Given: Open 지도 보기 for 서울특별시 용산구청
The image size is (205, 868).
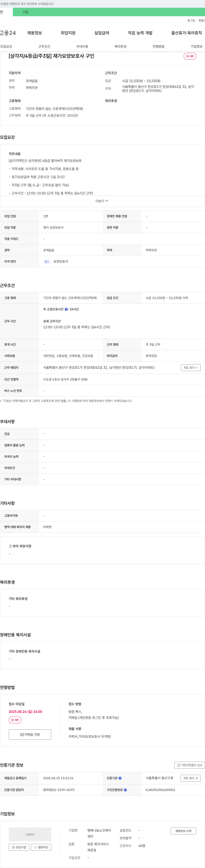Looking at the screenshot, I should [x=190, y=778].
